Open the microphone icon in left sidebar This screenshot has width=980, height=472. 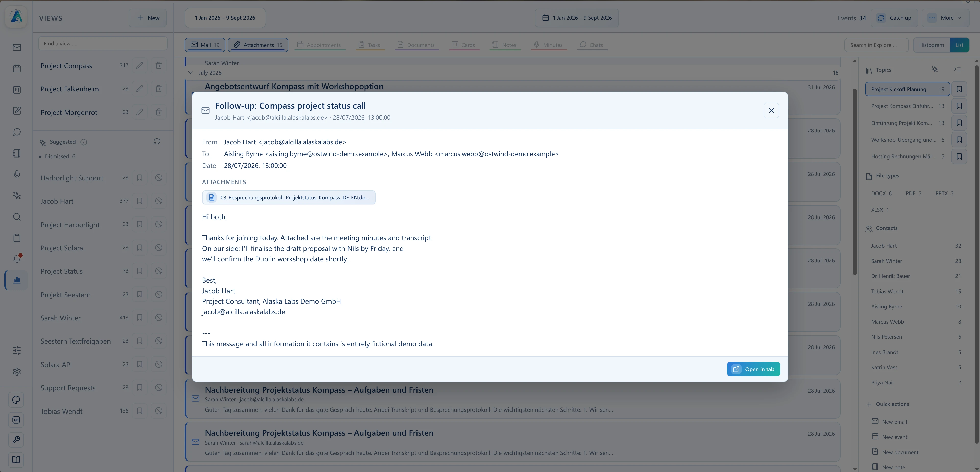17,174
